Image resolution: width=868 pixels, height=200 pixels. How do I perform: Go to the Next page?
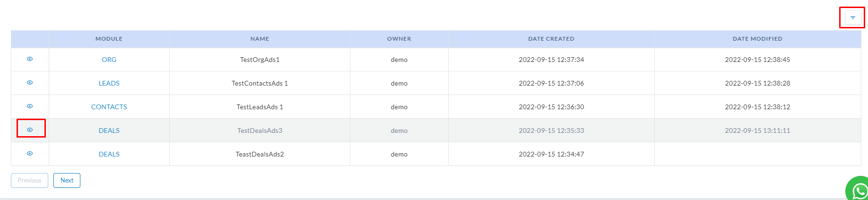click(67, 180)
